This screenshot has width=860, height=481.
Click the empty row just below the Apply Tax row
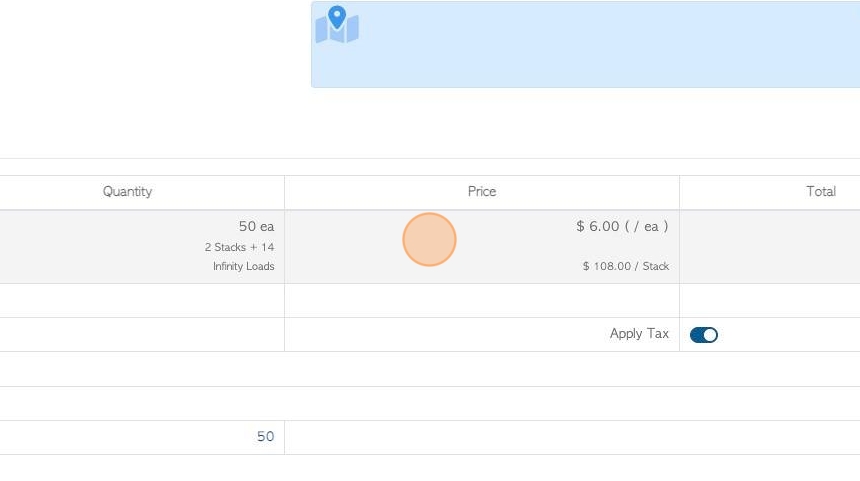pos(430,369)
